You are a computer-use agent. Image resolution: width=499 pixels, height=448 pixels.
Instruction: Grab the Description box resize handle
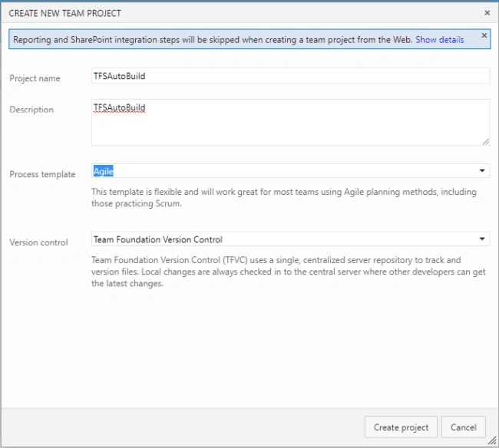(x=486, y=141)
